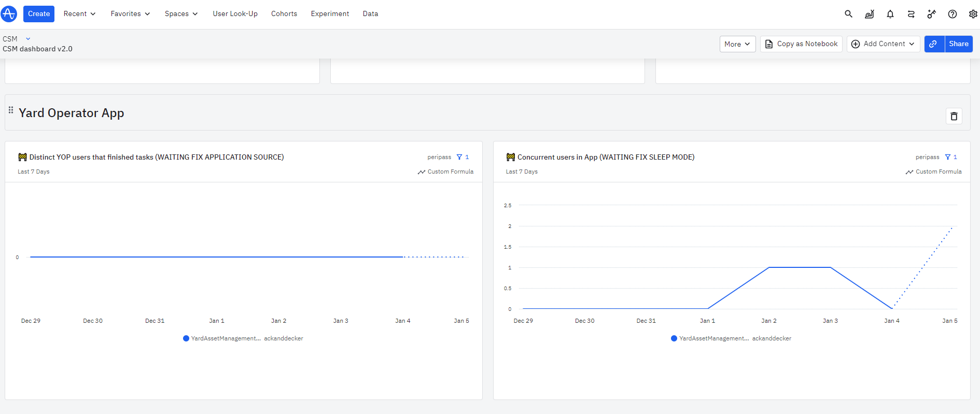Open the help question mark icon
This screenshot has height=414, width=980.
953,14
